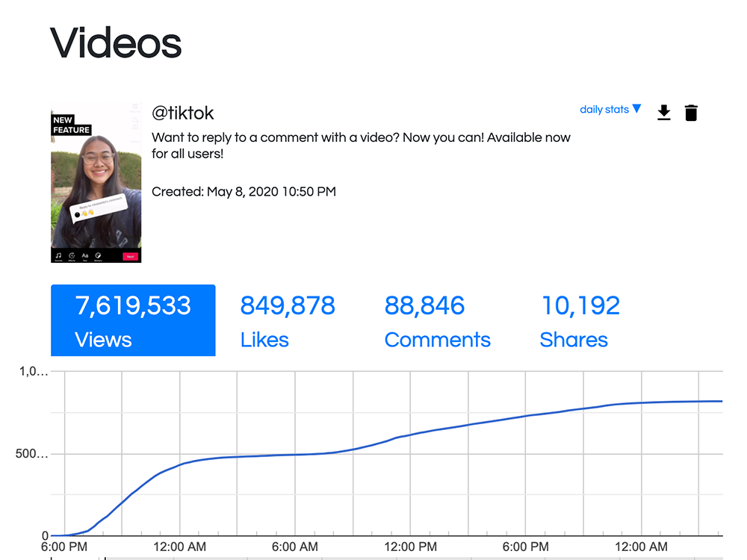Image resolution: width=747 pixels, height=560 pixels.
Task: Switch to the Shares metric
Action: pos(580,321)
